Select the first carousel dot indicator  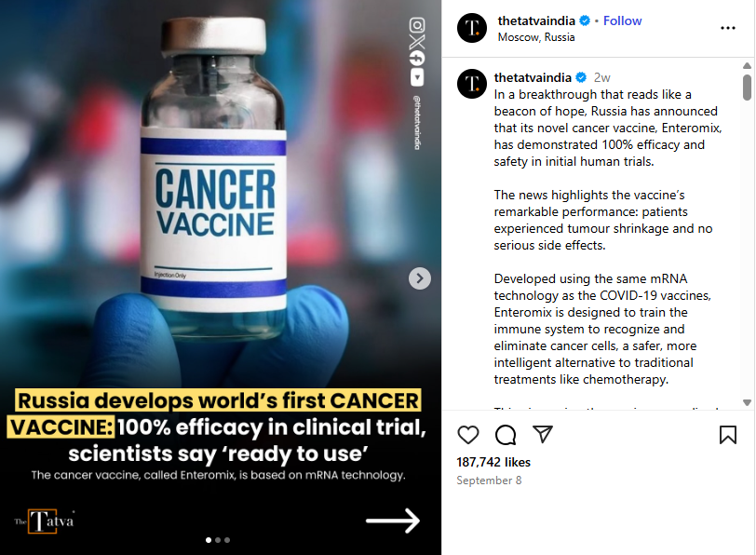tap(209, 540)
